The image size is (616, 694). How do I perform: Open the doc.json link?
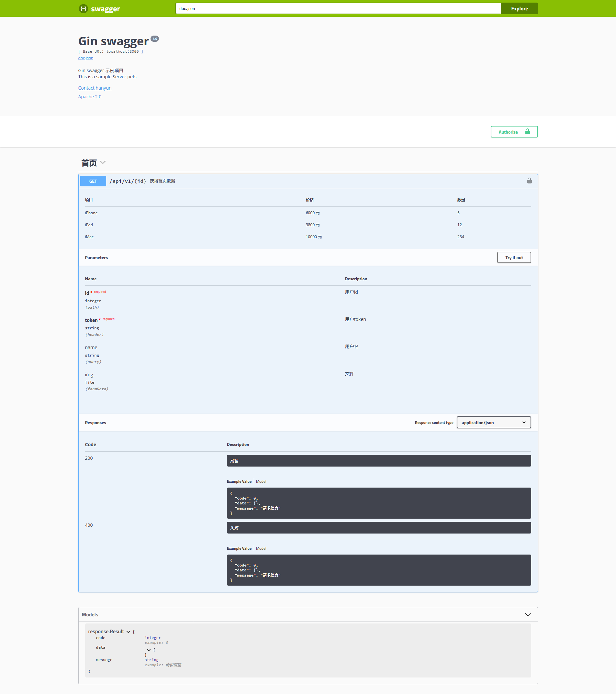click(x=86, y=58)
